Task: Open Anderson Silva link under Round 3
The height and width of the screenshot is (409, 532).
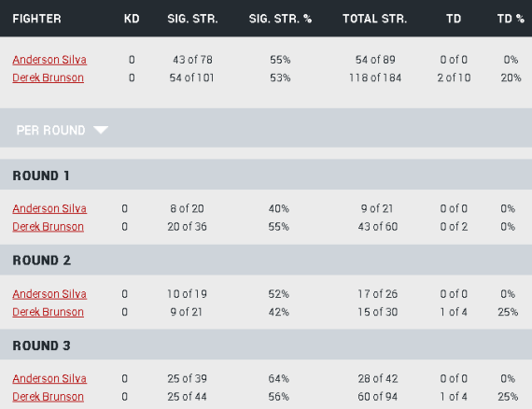Action: (x=49, y=378)
